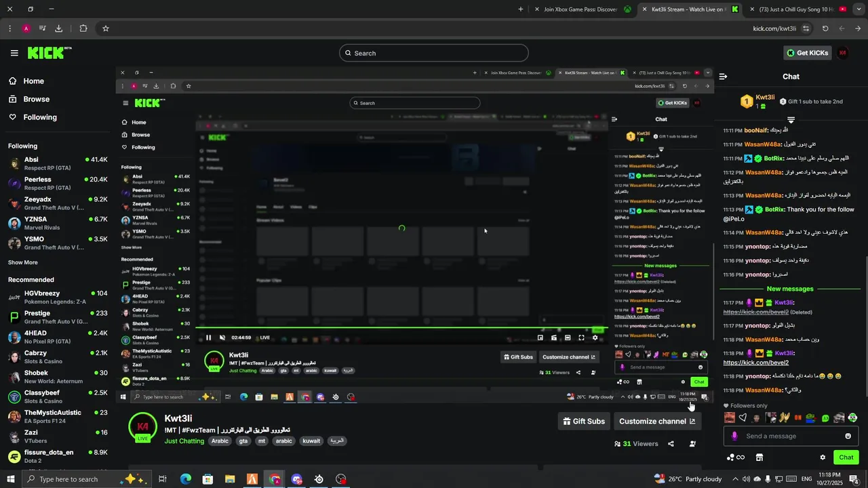Open Absi channel in Following list
The image size is (868, 488).
[x=58, y=163]
